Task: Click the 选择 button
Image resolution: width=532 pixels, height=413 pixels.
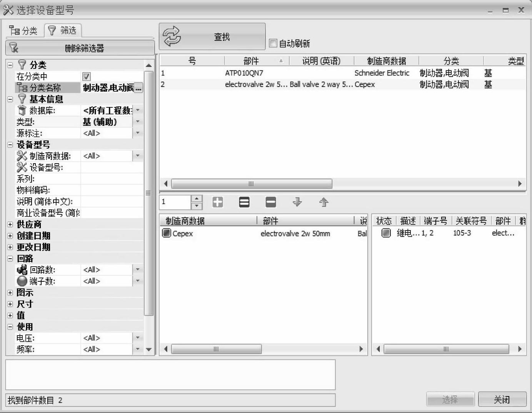Action: pos(450,400)
